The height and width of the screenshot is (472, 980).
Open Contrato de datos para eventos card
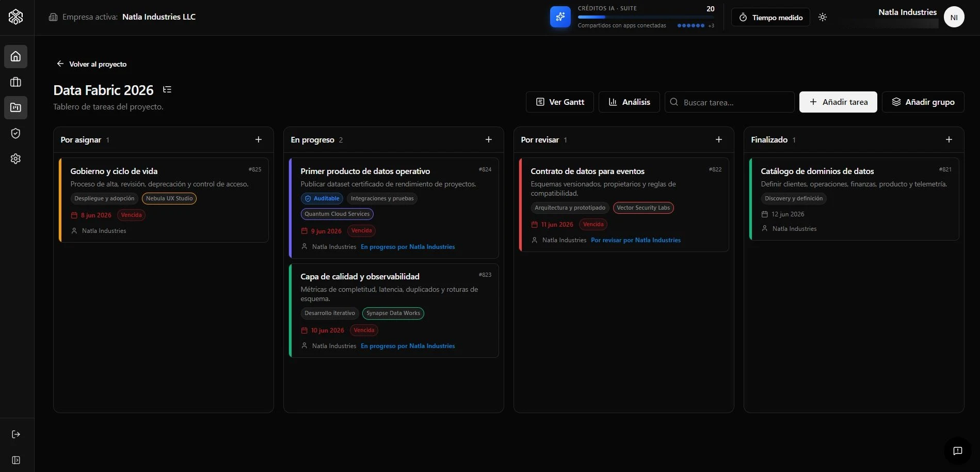624,204
